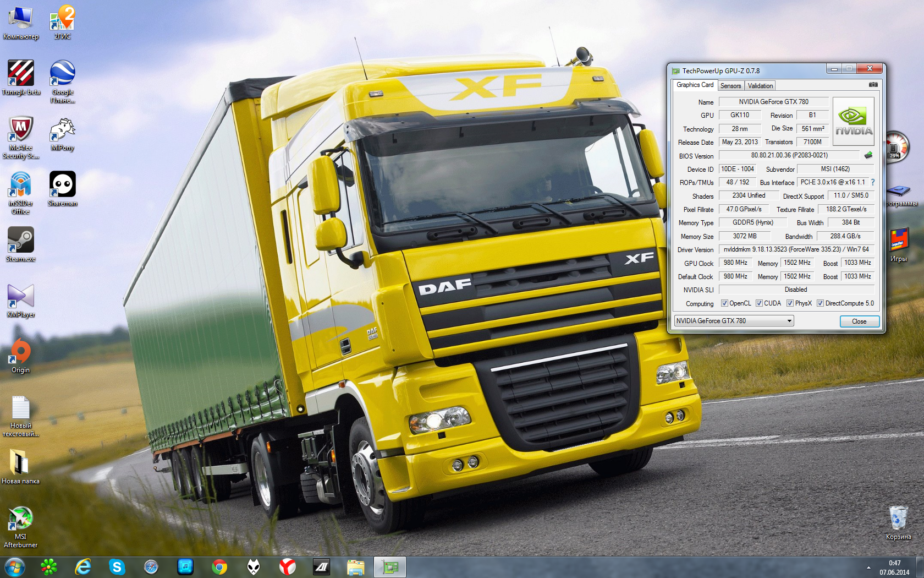Open Windows Explorer from the taskbar

356,567
